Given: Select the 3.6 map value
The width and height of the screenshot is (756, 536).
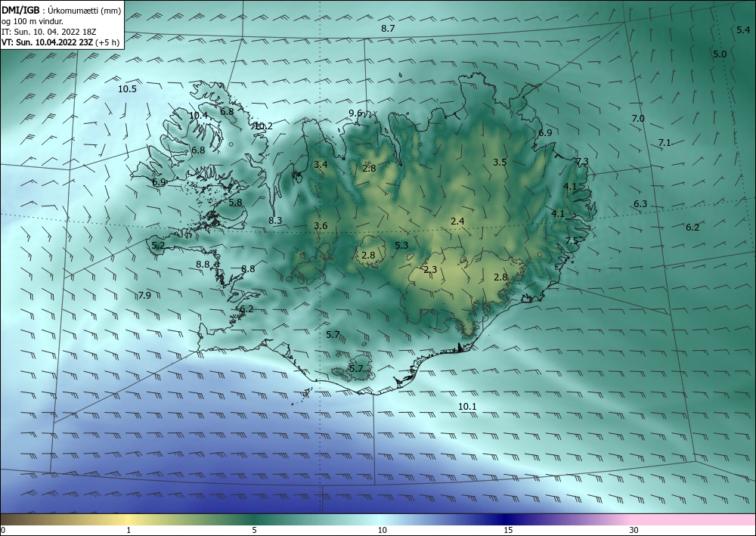Looking at the screenshot, I should coord(321,225).
